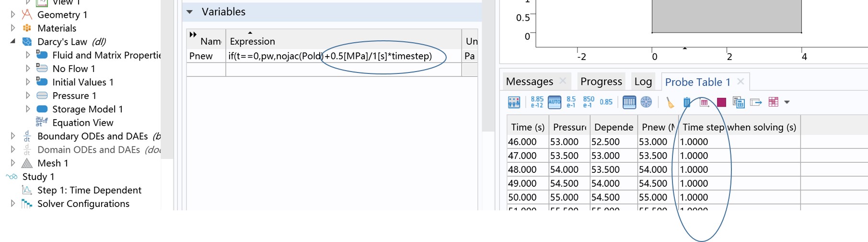Open the Log tab
Image resolution: width=868 pixels, height=242 pixels.
click(x=643, y=82)
